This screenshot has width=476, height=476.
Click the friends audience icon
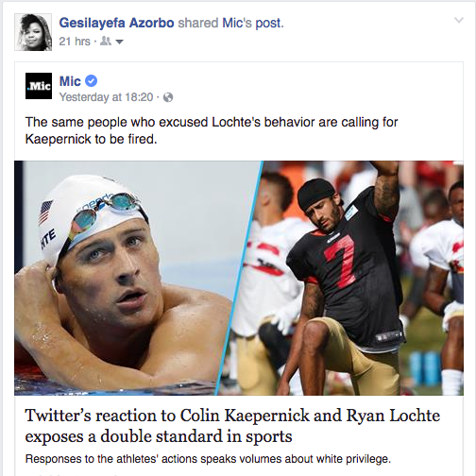pos(106,41)
